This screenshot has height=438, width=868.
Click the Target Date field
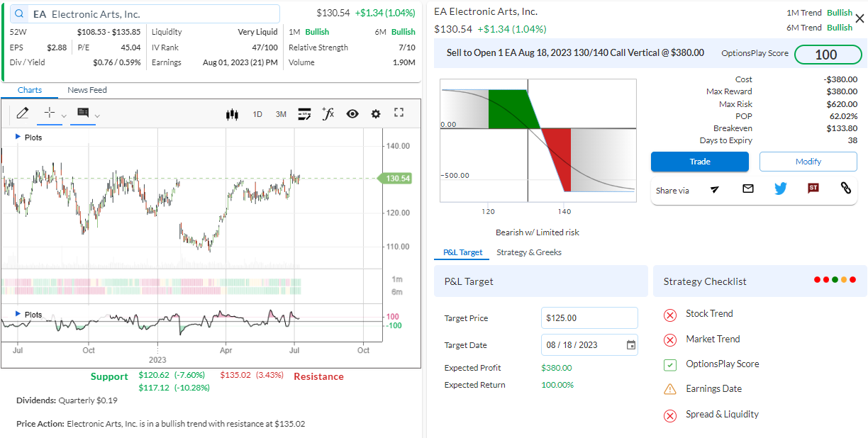point(589,345)
